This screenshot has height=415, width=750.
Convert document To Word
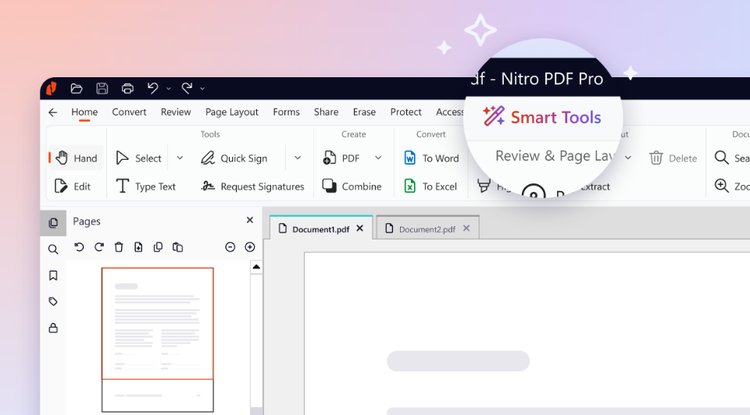coord(431,158)
